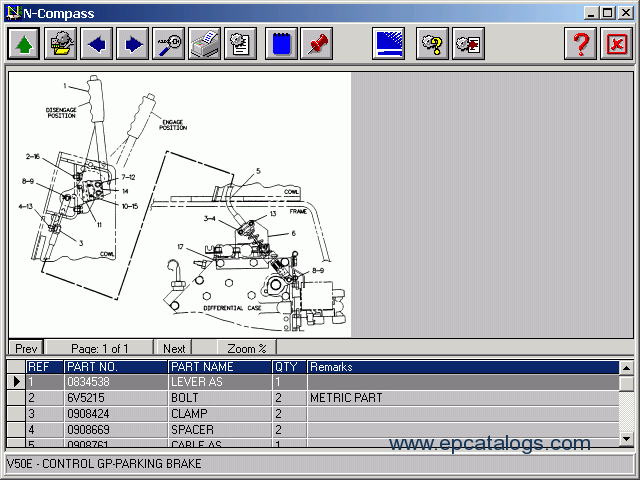
Task: Click the PART NO. column header
Action: tap(116, 367)
